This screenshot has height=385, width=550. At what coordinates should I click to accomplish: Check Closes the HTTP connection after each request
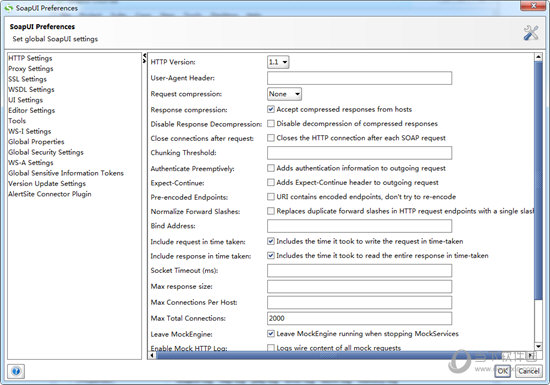click(271, 138)
